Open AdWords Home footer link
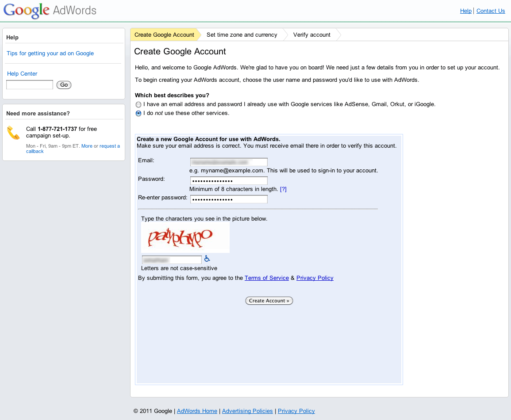This screenshot has width=511, height=420. [x=197, y=411]
